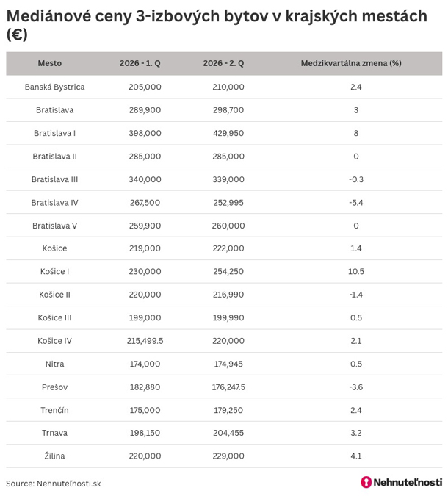Select the Trnava row label
This screenshot has height=496, width=448.
(x=54, y=433)
